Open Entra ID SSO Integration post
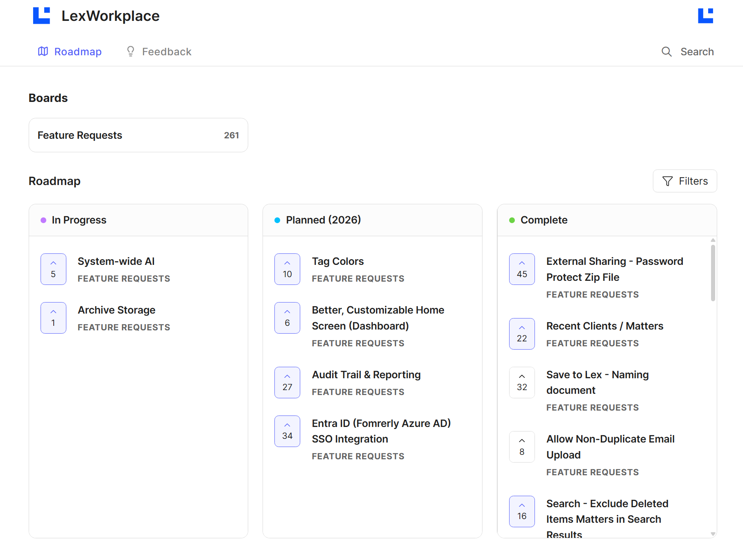Viewport: 743px width, 560px height. 381,431
